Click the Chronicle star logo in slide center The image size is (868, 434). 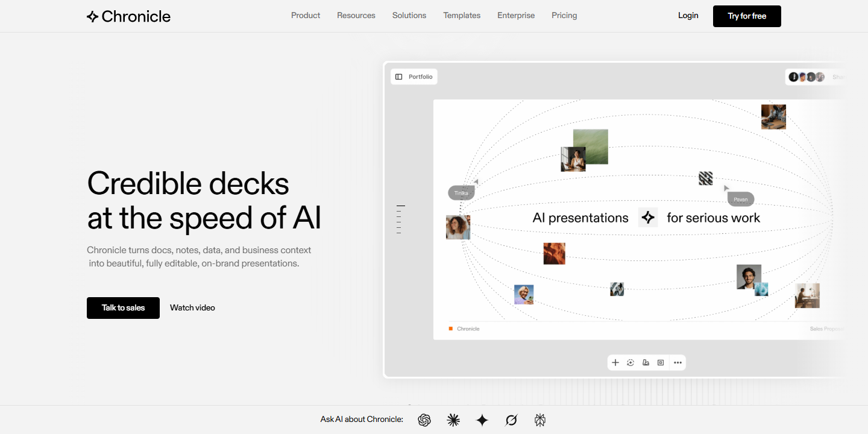click(648, 218)
